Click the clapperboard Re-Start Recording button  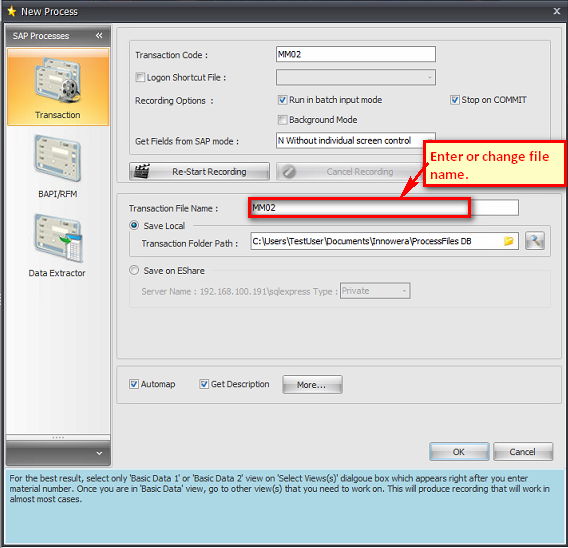[x=199, y=171]
